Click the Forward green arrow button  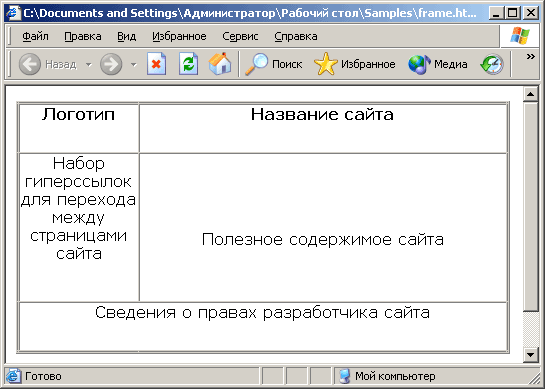tap(111, 64)
